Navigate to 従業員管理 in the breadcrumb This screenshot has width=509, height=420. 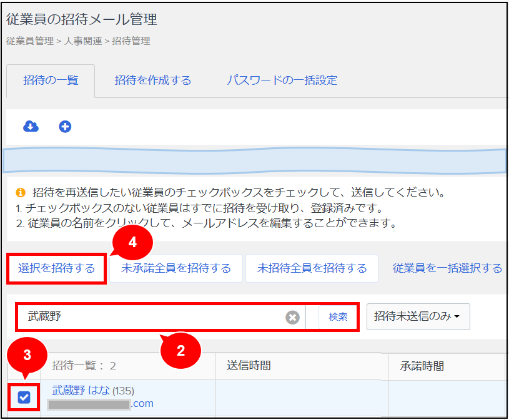tap(29, 41)
